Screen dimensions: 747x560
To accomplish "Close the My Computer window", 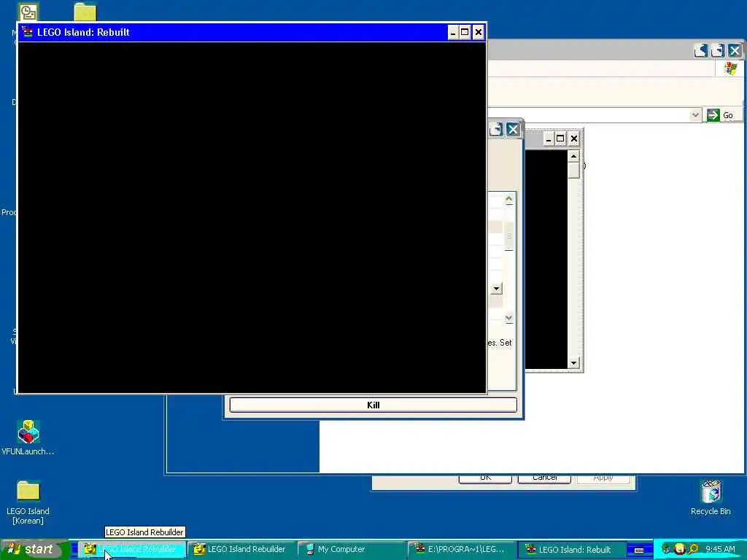I will pyautogui.click(x=735, y=50).
